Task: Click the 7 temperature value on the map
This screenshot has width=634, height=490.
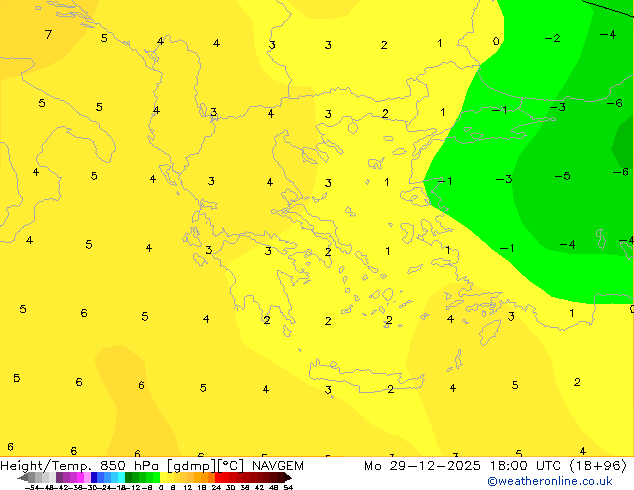Action: (x=48, y=35)
